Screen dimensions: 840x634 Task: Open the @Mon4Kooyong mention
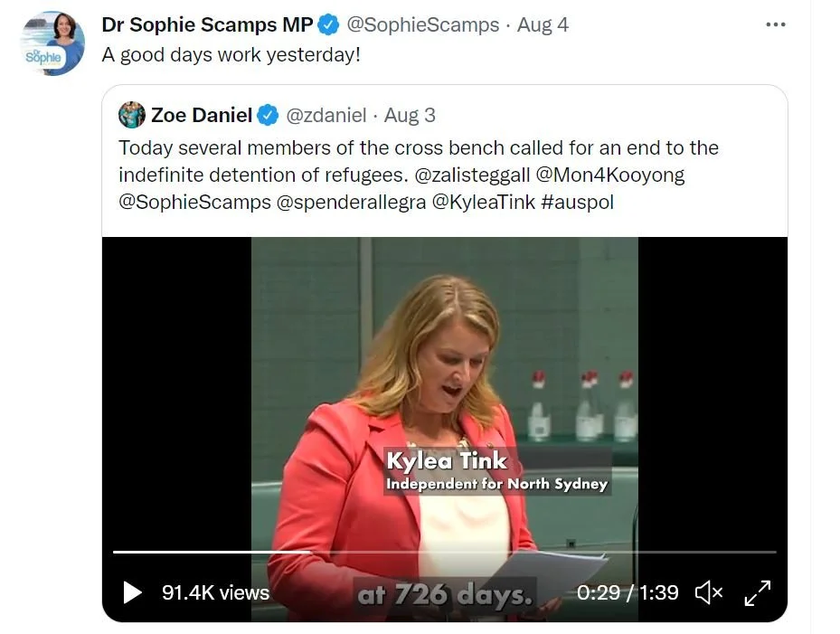[610, 175]
